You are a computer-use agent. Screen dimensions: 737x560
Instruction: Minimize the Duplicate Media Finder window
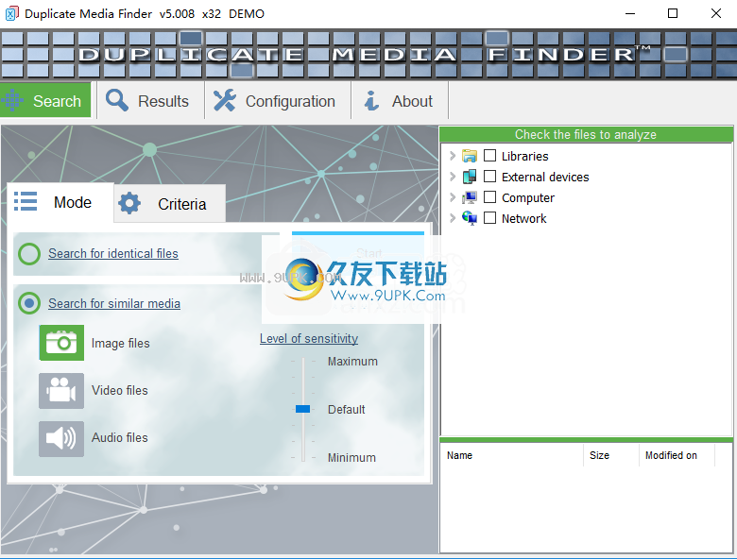630,13
